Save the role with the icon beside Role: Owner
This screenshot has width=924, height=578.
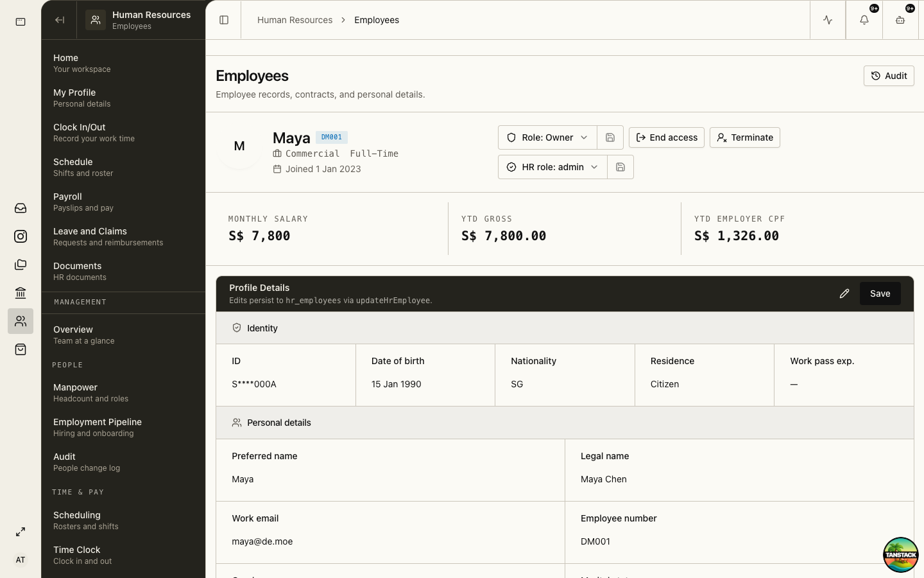[x=610, y=137]
